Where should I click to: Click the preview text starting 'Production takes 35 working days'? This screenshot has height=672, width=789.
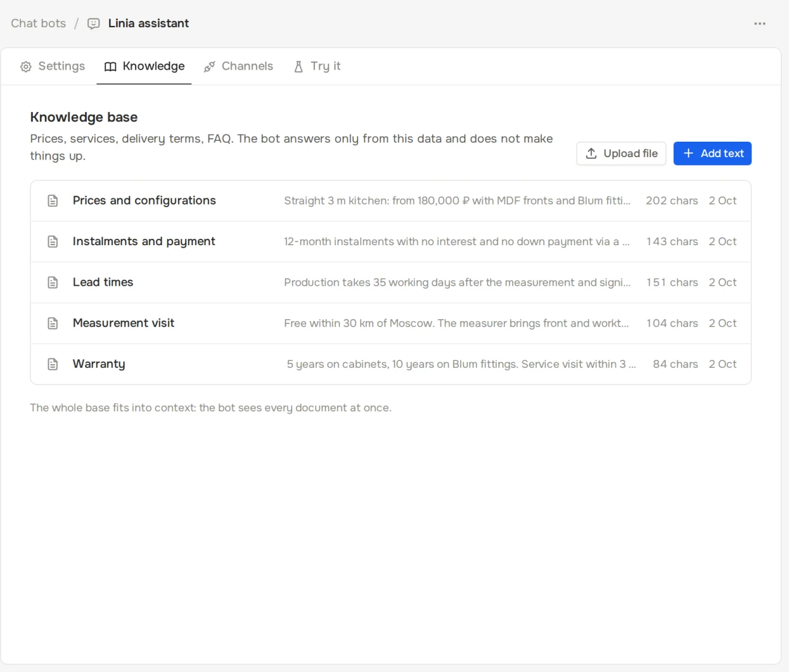pos(457,282)
